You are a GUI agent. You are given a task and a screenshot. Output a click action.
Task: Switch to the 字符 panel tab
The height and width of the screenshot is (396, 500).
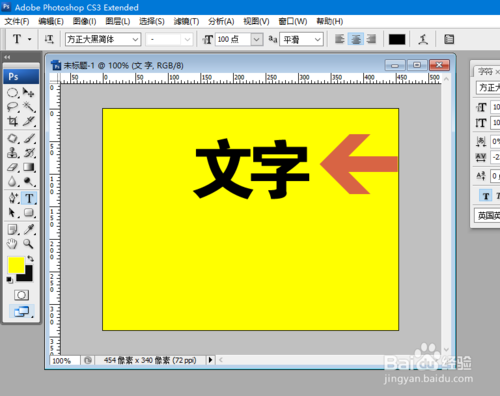(x=485, y=71)
